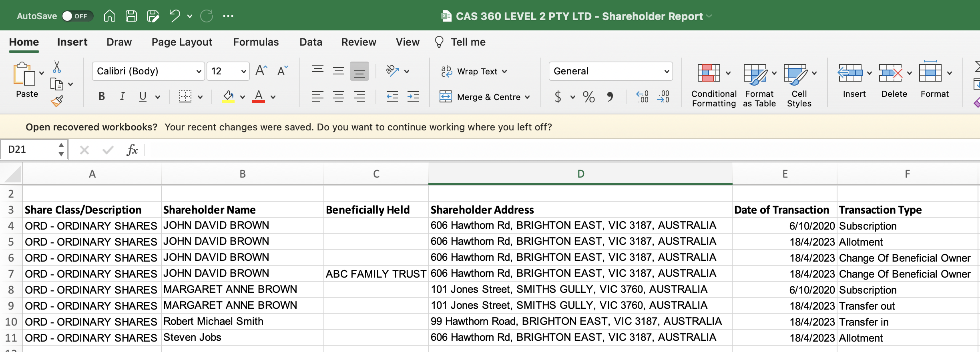The height and width of the screenshot is (352, 980).
Task: Click the Cut scissors icon
Action: click(x=57, y=67)
